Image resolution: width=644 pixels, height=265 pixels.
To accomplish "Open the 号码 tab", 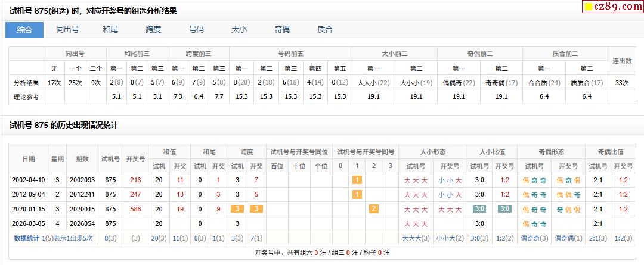I will [x=196, y=30].
